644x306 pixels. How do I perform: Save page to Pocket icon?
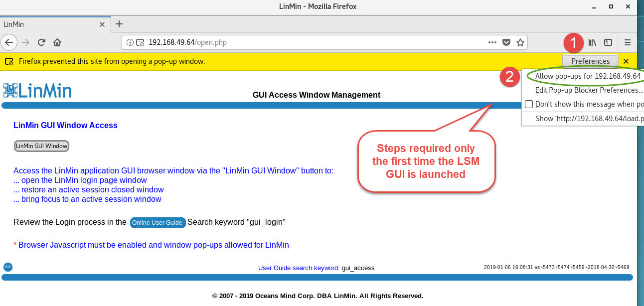point(506,42)
